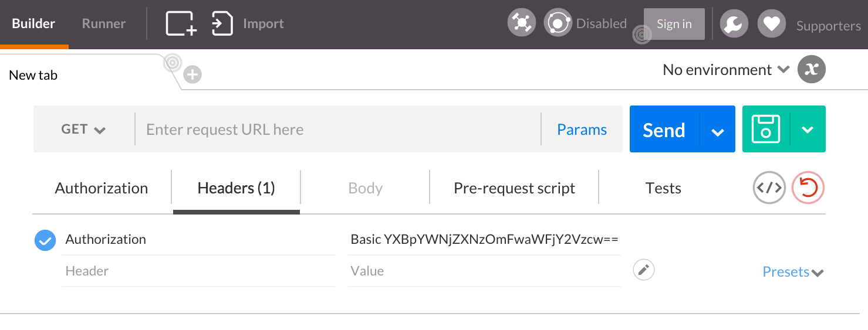
Task: Open the Presets dropdown
Action: coord(793,272)
